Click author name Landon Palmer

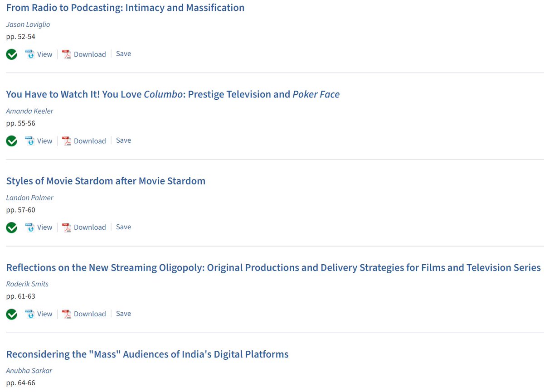(29, 198)
